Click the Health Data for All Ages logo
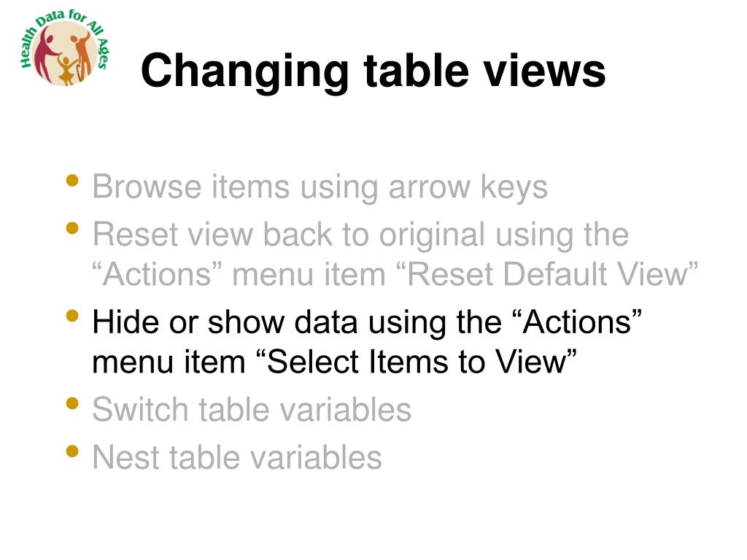Image resolution: width=747 pixels, height=560 pixels. pyautogui.click(x=65, y=47)
